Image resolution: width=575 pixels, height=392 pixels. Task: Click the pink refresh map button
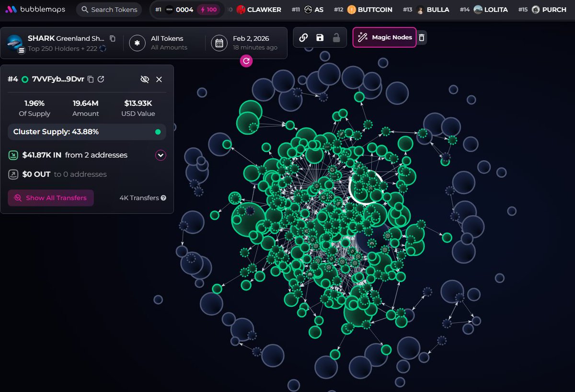[246, 61]
